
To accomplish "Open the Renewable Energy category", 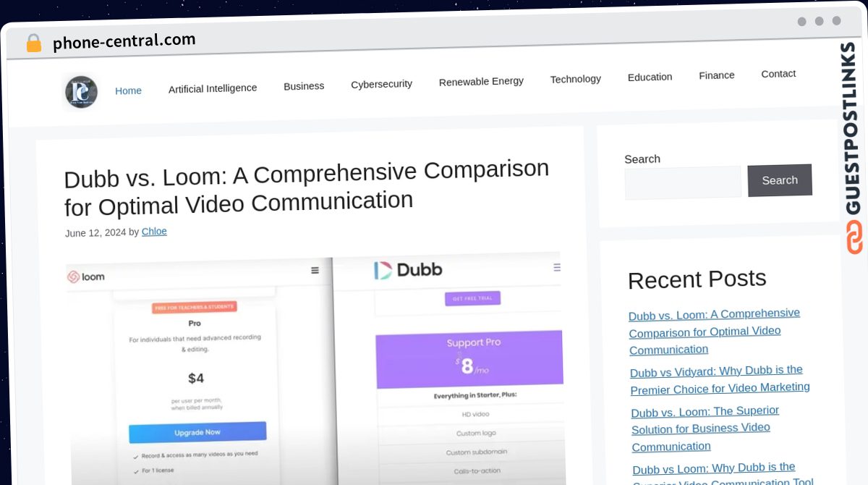I will [481, 81].
